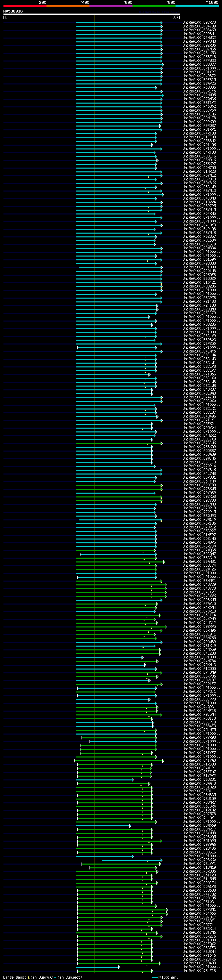Open hit UniRef100_Q9SR73
This screenshot has width=222, height=980.
pos(199,23)
